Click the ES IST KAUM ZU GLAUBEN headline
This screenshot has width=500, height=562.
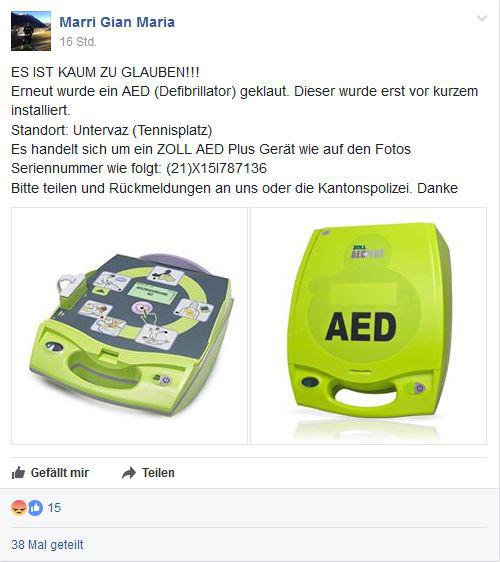pyautogui.click(x=105, y=72)
